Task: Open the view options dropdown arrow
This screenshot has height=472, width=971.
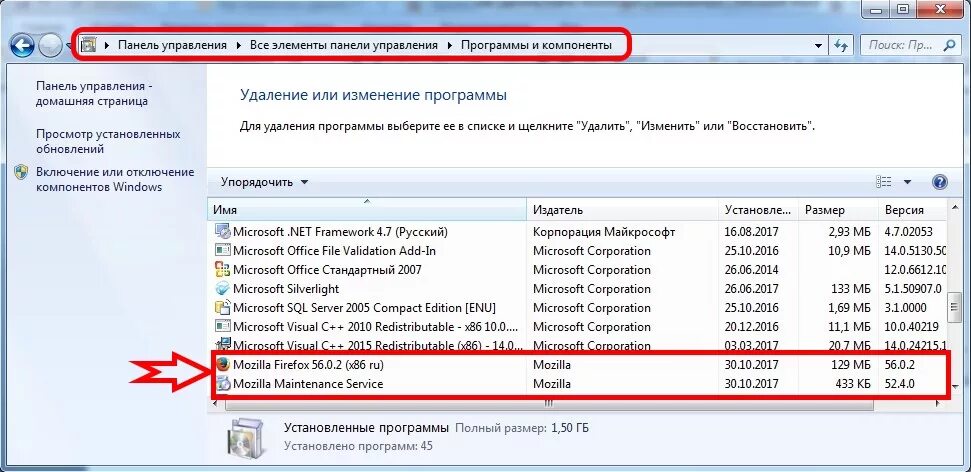Action: [908, 182]
